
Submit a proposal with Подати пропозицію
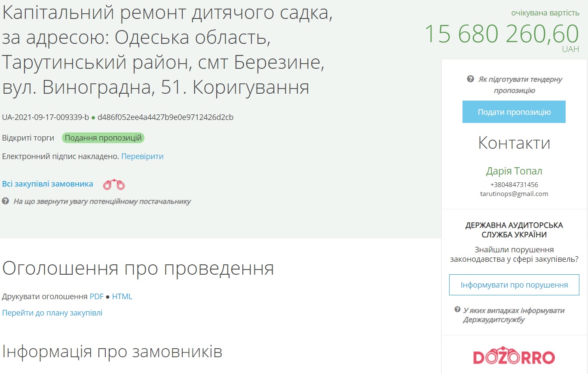[x=514, y=112]
